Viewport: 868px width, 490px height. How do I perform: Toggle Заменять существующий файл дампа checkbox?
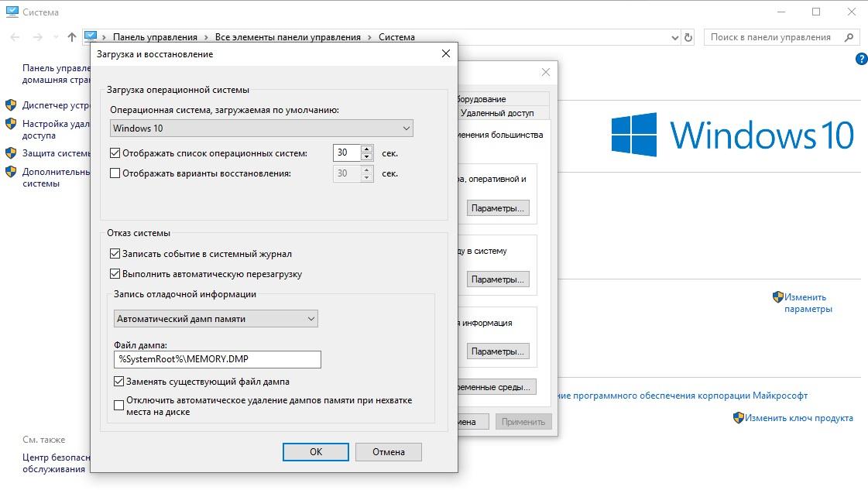point(118,381)
